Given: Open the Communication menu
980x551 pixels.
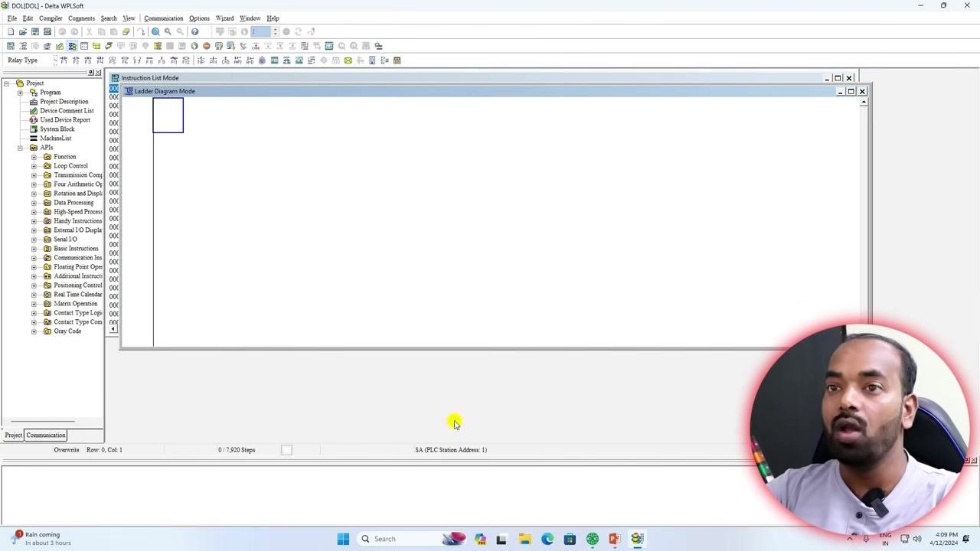Looking at the screenshot, I should coord(164,18).
